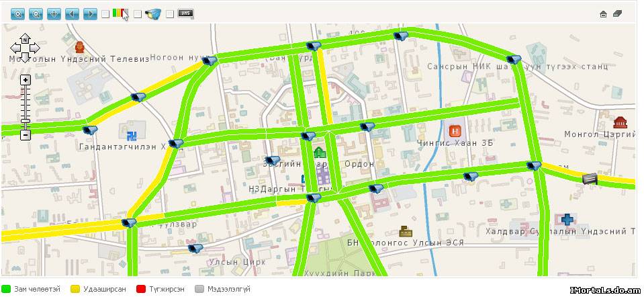Viewport: 644px width, 297px height.
Task: Click the zoom slider track
Action: (x=26, y=108)
